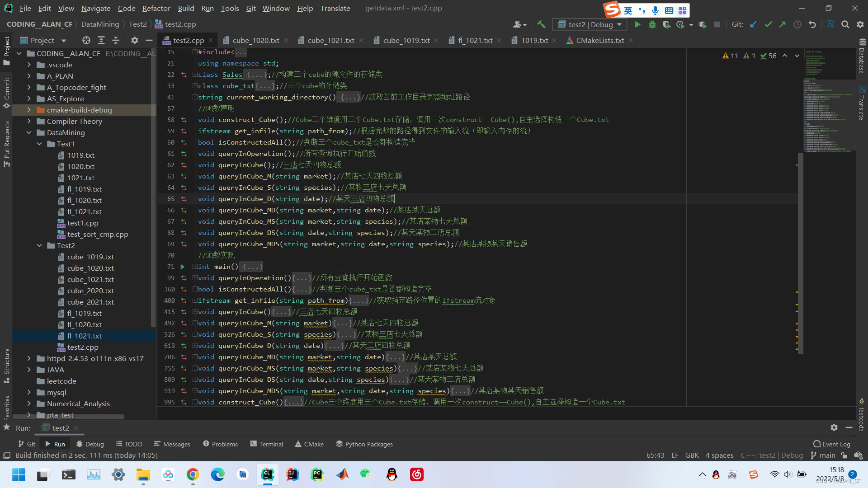
Task: Click the Project panel horizontal scrollbar
Action: point(68,416)
